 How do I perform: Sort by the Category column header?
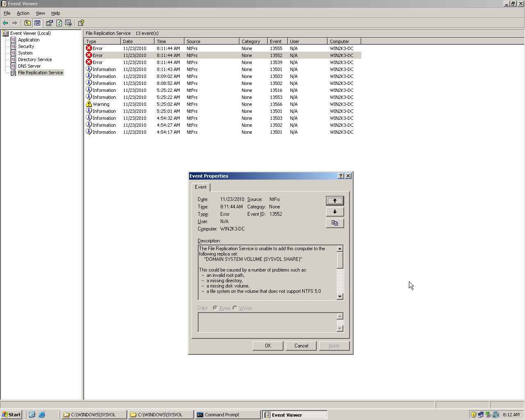coord(253,41)
